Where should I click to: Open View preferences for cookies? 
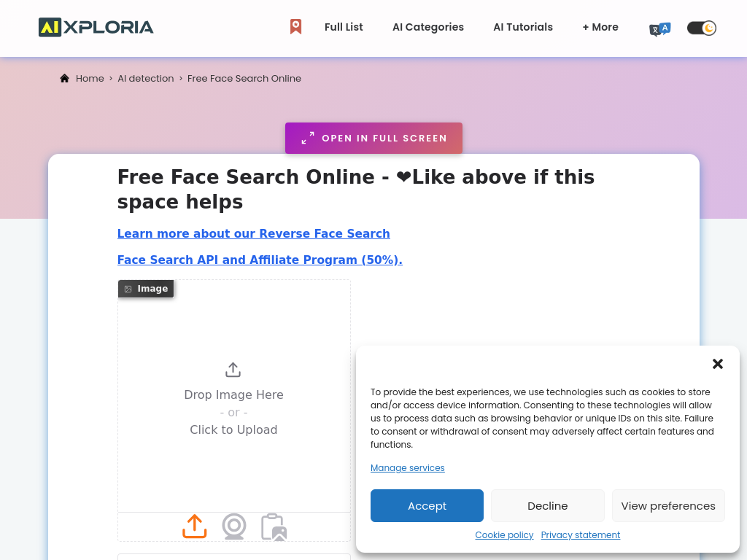click(x=668, y=506)
